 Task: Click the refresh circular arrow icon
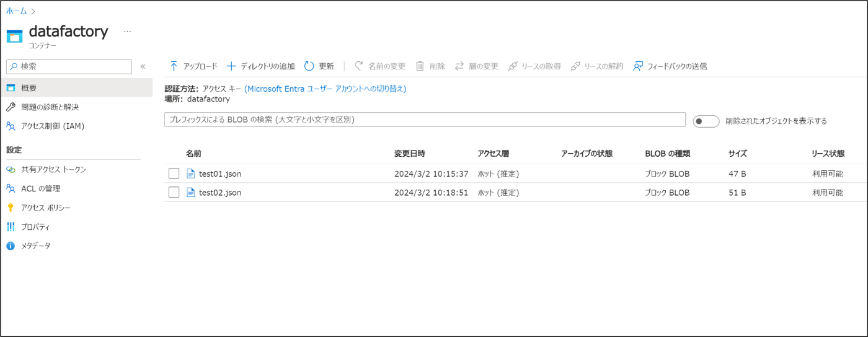(309, 66)
